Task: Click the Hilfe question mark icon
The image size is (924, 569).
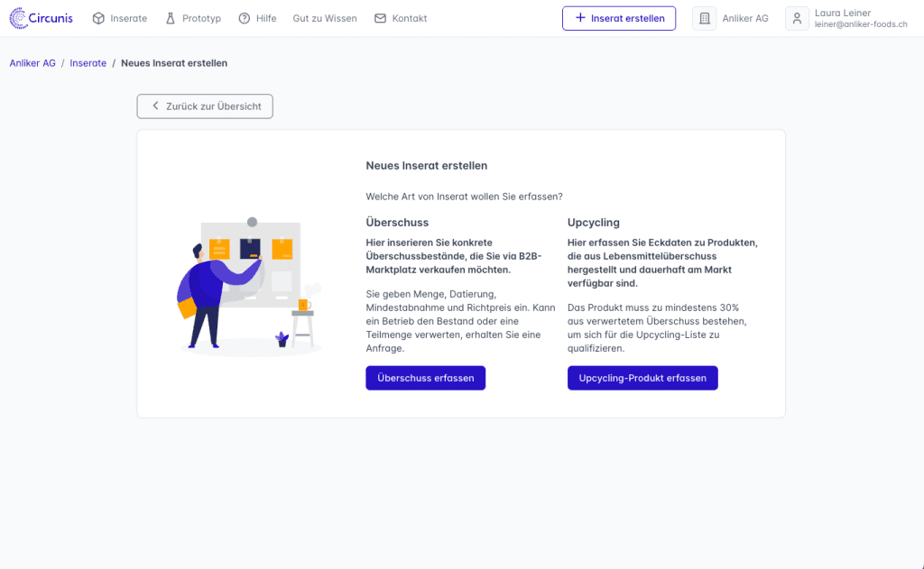Action: coord(245,18)
